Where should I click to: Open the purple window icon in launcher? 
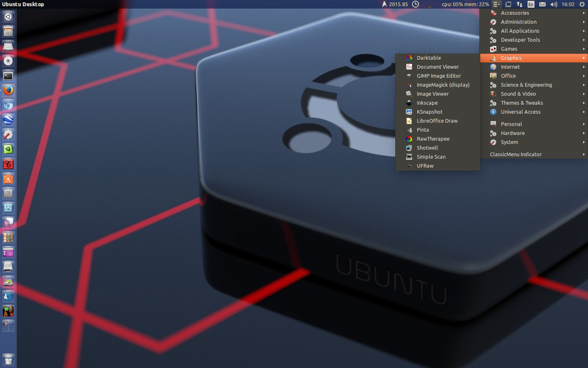(x=8, y=252)
